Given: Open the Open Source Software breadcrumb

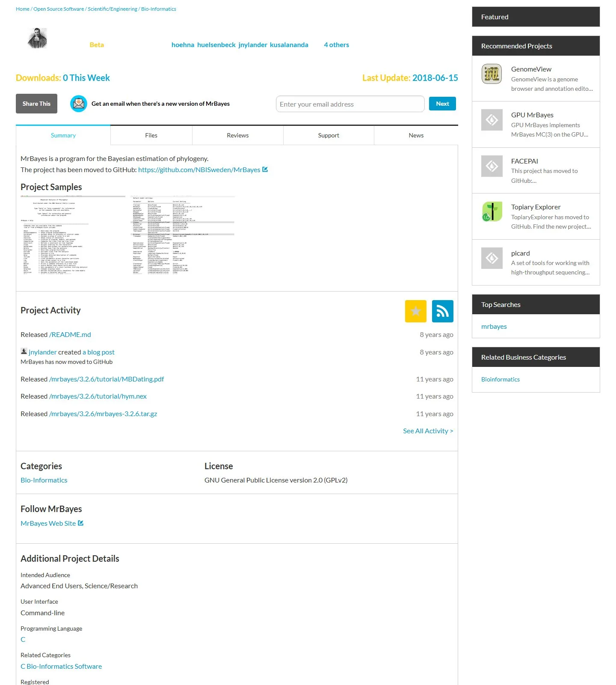Looking at the screenshot, I should pyautogui.click(x=59, y=9).
